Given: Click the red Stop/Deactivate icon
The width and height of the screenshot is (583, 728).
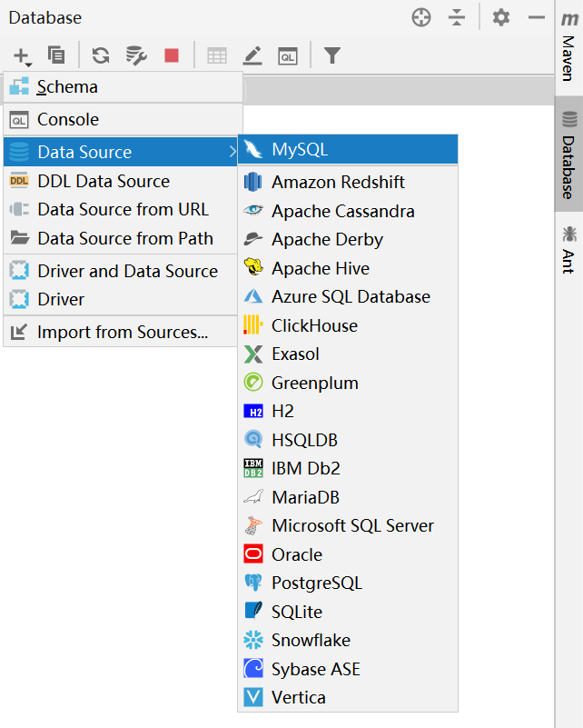Looking at the screenshot, I should pyautogui.click(x=172, y=55).
